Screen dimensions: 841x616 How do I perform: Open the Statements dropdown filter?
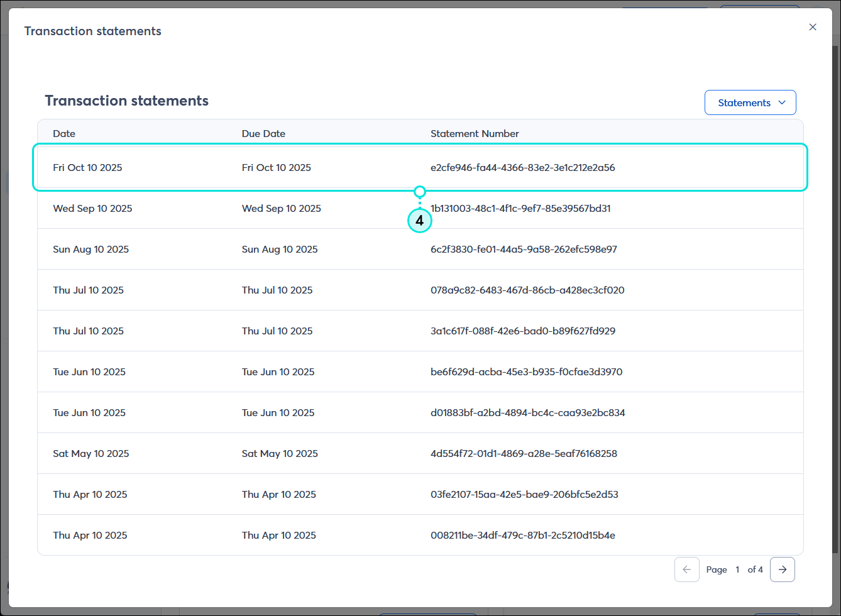(750, 102)
